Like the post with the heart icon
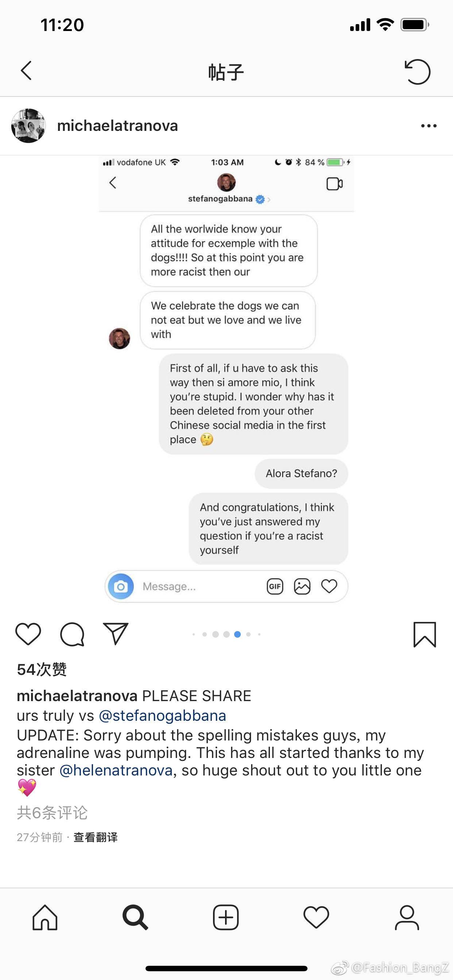453x980 pixels. [x=28, y=634]
